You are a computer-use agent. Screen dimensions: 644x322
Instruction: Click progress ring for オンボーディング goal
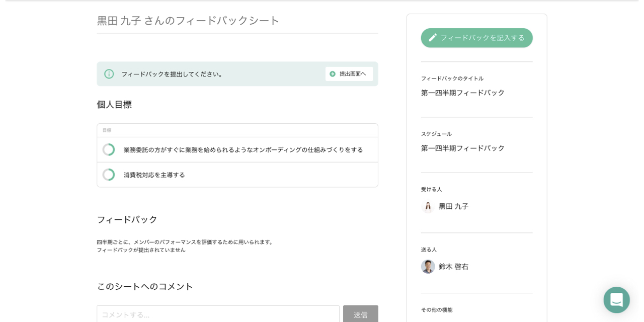(109, 150)
